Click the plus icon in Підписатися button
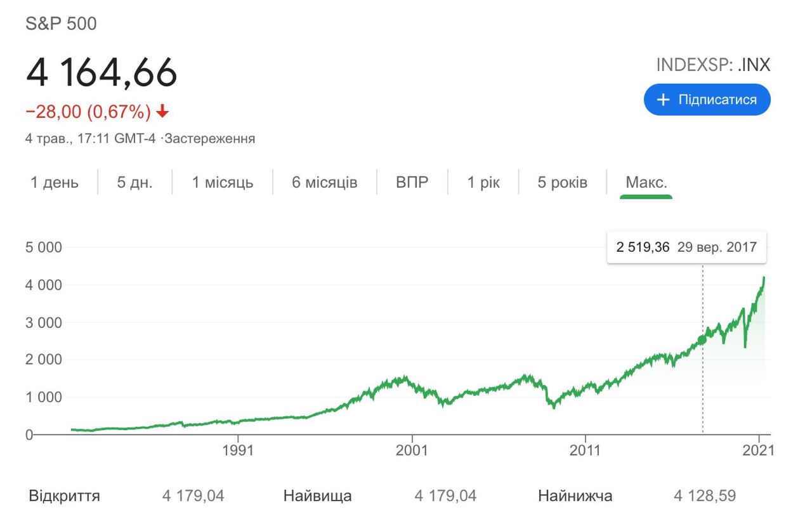Screen dimensions: 812x524 (663, 100)
